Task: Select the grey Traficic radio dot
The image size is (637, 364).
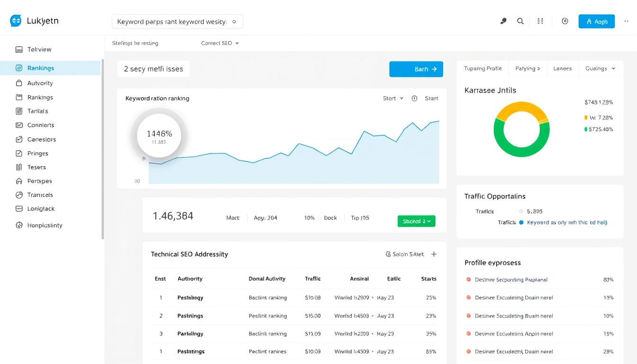Action: [x=521, y=211]
